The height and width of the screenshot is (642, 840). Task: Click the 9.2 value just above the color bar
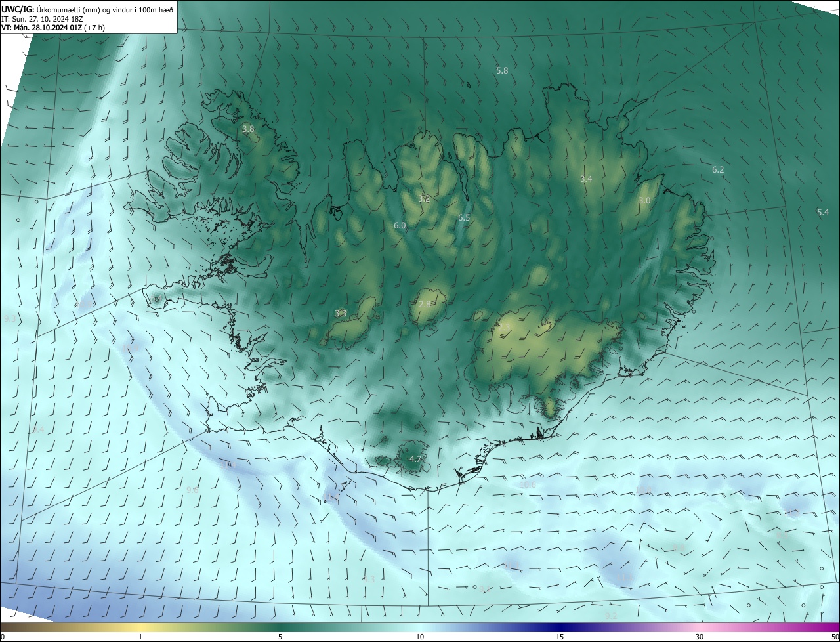tap(611, 616)
